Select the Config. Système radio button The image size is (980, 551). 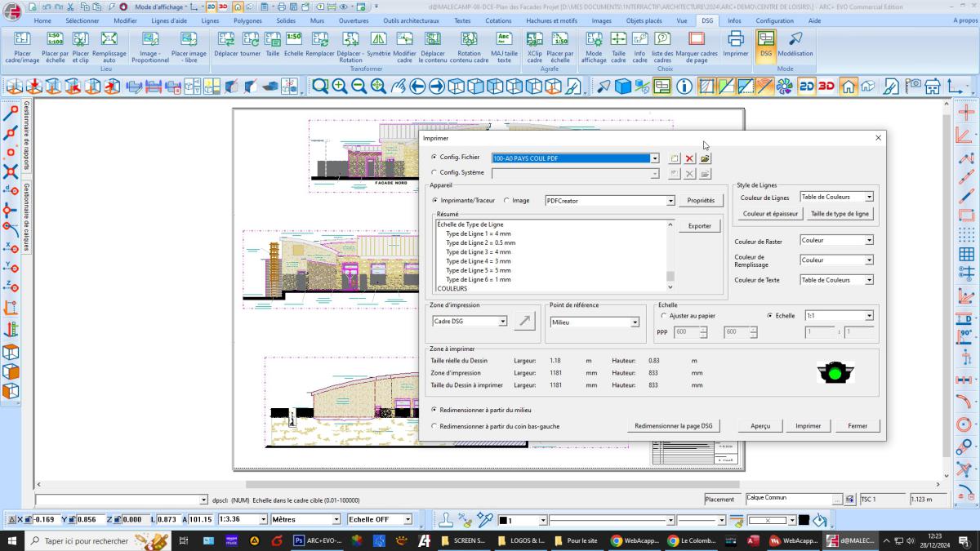point(434,173)
